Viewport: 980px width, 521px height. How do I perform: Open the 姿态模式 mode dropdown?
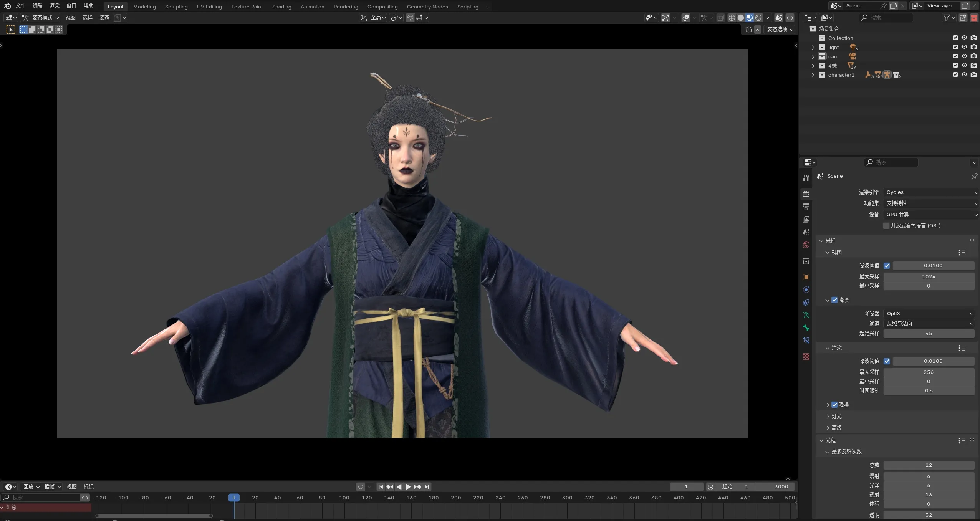click(40, 18)
